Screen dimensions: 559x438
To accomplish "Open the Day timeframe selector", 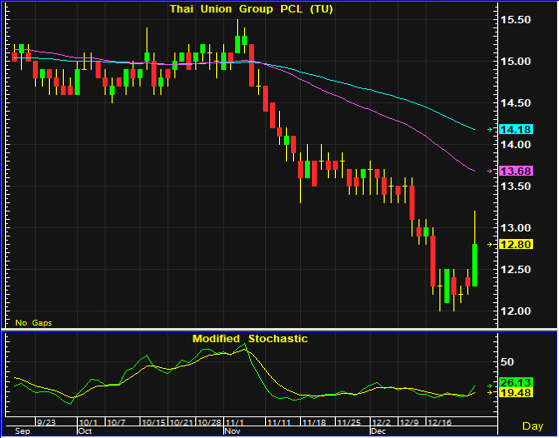I will click(x=533, y=426).
